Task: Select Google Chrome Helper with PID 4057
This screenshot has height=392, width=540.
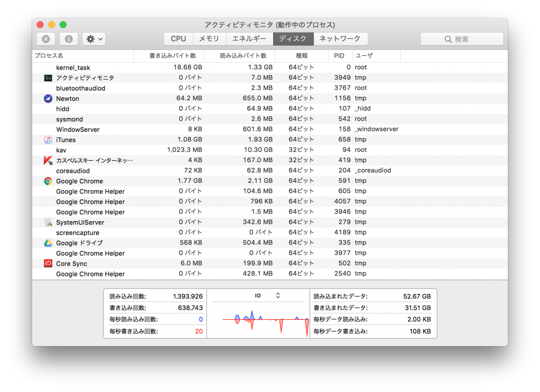Action: (x=270, y=202)
